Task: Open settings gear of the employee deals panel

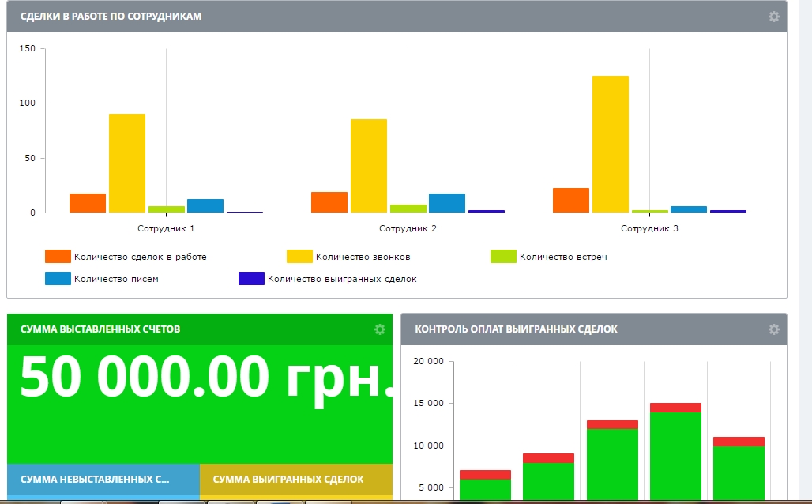Action: pyautogui.click(x=773, y=17)
